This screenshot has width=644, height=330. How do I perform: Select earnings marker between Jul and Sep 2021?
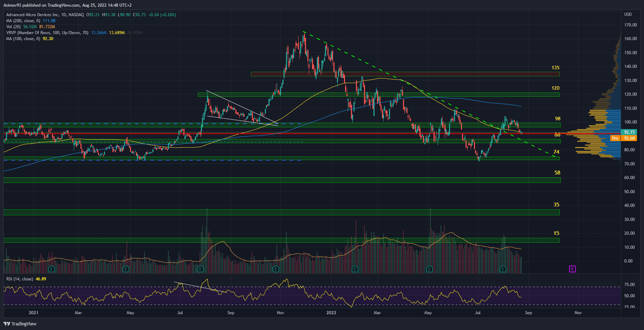click(200, 269)
